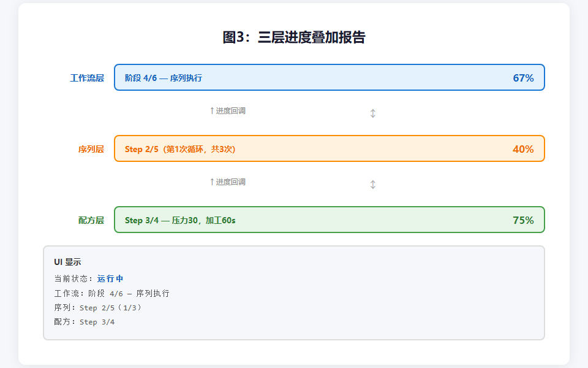The image size is (588, 368).
Task: Click double arrow icon between sequence and recipe
Action: point(373,185)
